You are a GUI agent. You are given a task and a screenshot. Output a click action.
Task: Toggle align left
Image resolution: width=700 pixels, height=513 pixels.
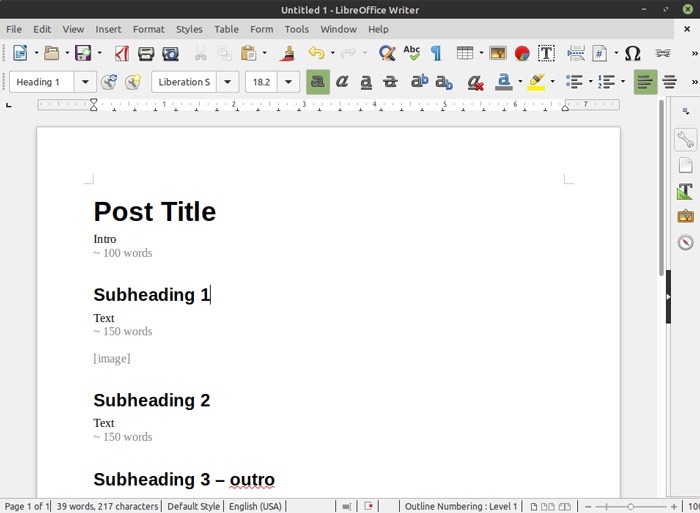click(x=645, y=82)
